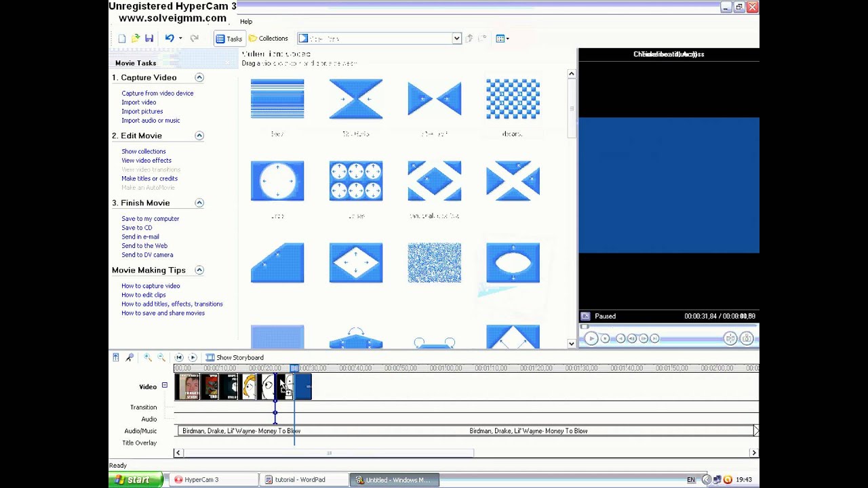This screenshot has width=868, height=488.
Task: Step to previous frame in monitor
Action: pyautogui.click(x=632, y=338)
